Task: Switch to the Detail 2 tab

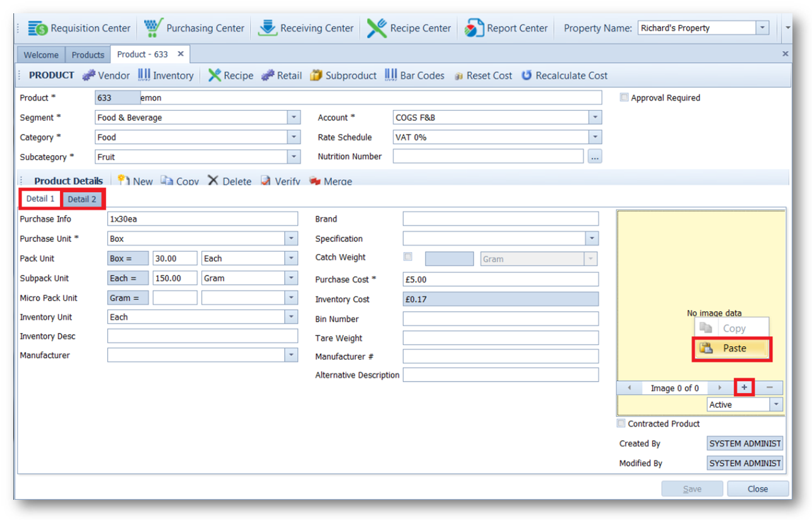Action: click(82, 199)
